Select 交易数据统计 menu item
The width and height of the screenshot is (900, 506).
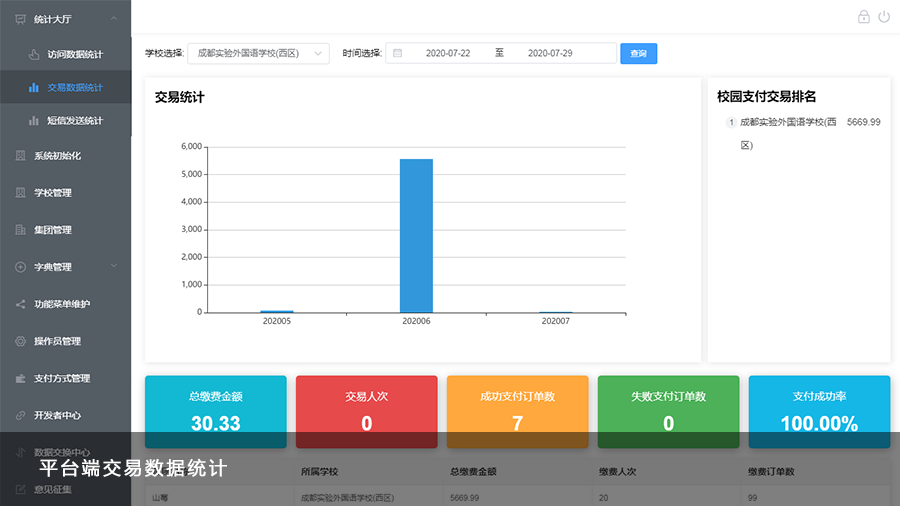coord(66,87)
